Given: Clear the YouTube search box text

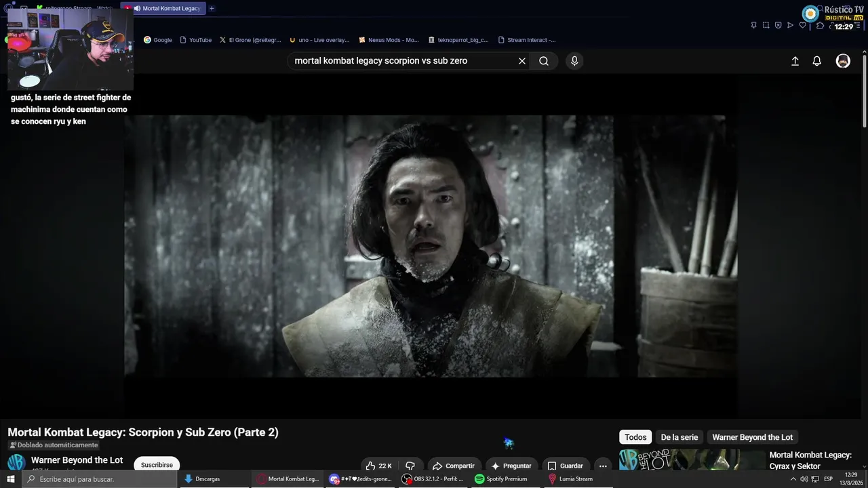Looking at the screenshot, I should [522, 61].
